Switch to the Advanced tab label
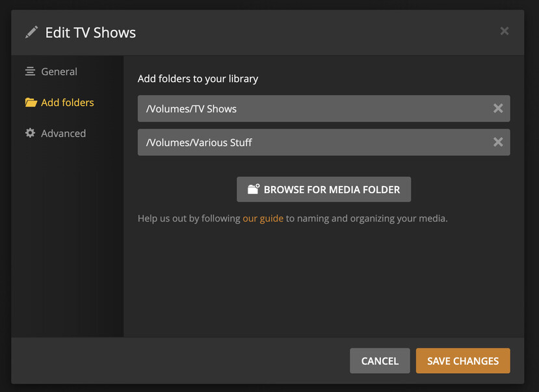 [x=64, y=133]
